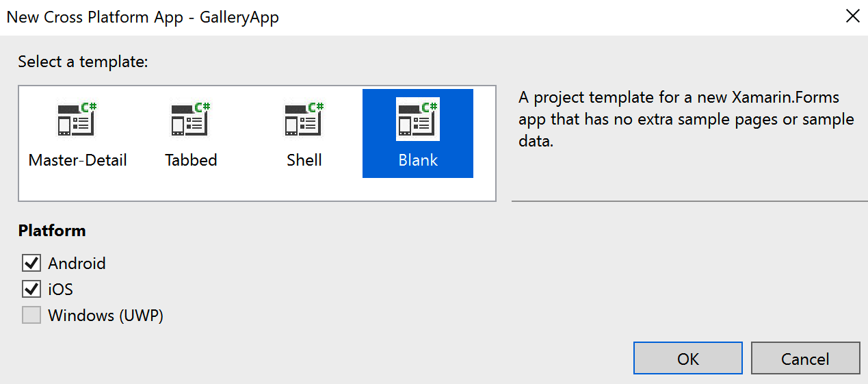Dismiss the dialog using the Cancel button
The width and height of the screenshot is (868, 384).
(805, 359)
